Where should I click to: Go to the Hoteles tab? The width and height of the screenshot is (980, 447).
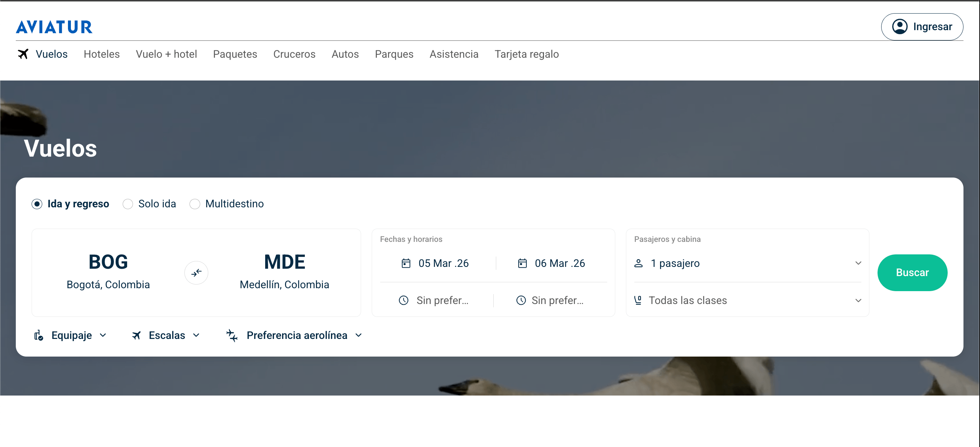click(102, 54)
